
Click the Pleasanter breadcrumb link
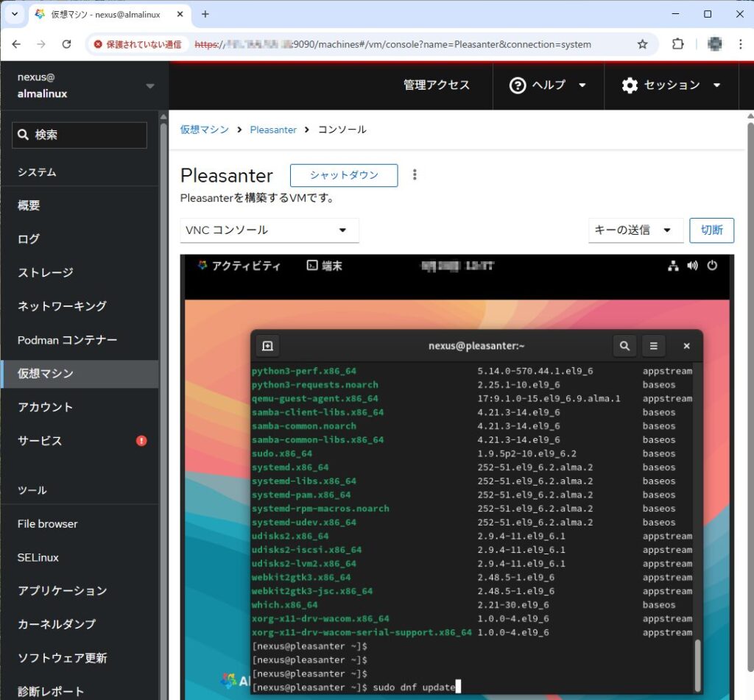[x=273, y=130]
